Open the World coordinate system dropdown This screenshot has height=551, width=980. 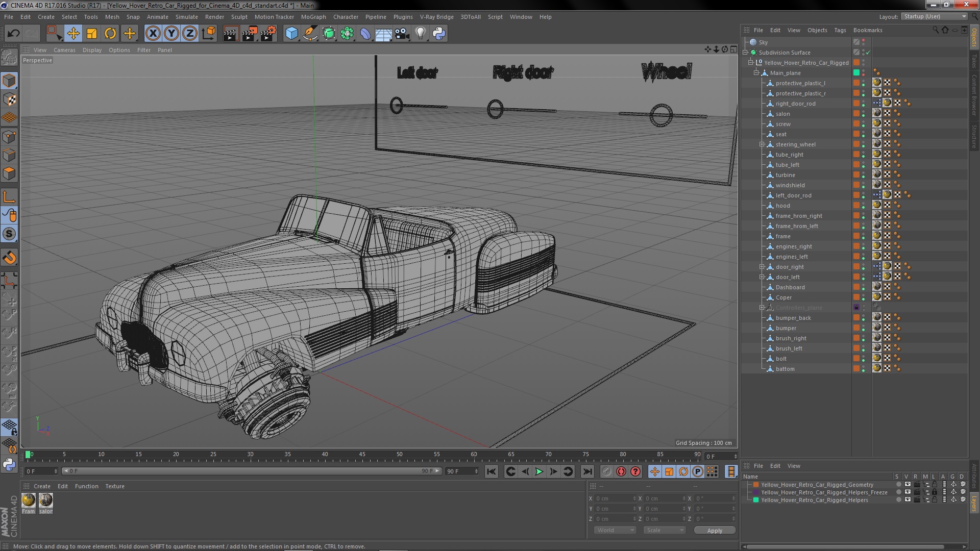click(615, 530)
